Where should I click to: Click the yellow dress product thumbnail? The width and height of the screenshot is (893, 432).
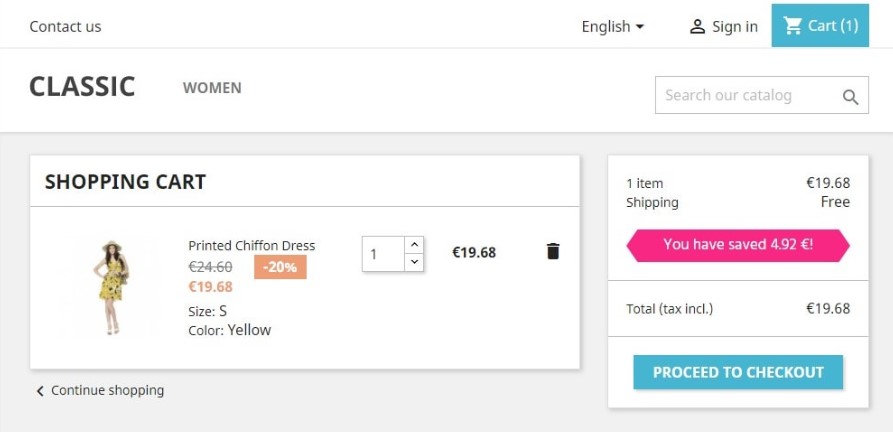click(x=108, y=286)
